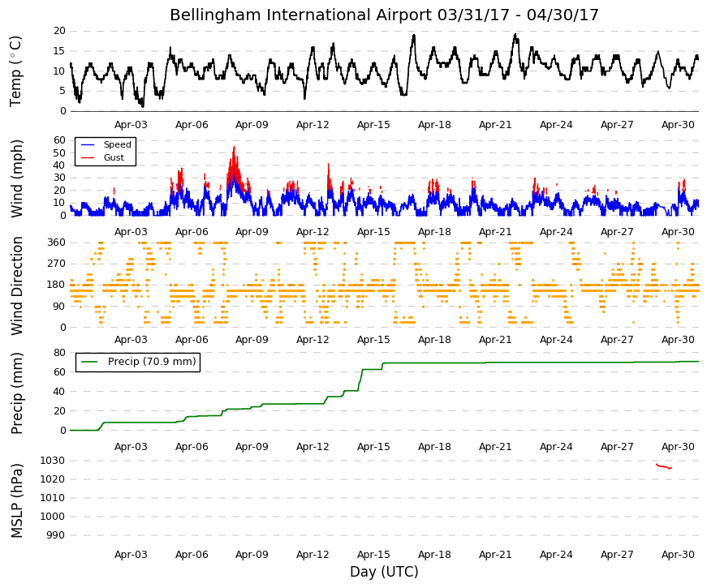Click the red MSLP pressure trace
Viewport: 707px width, 588px height.
click(x=664, y=466)
